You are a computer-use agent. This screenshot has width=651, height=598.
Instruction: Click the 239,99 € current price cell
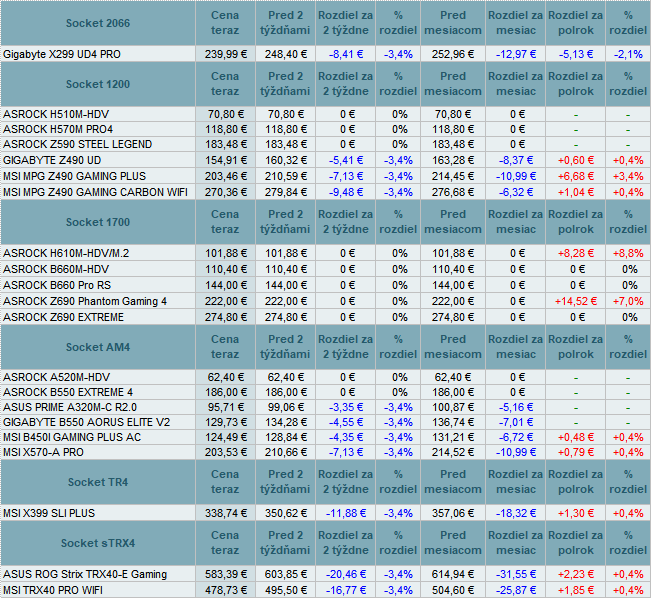tap(225, 54)
